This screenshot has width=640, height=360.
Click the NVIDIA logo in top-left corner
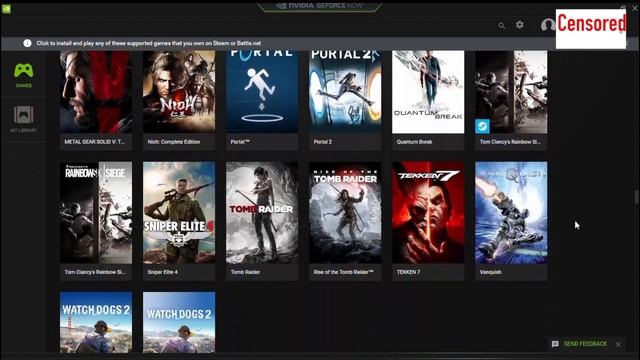(6, 9)
